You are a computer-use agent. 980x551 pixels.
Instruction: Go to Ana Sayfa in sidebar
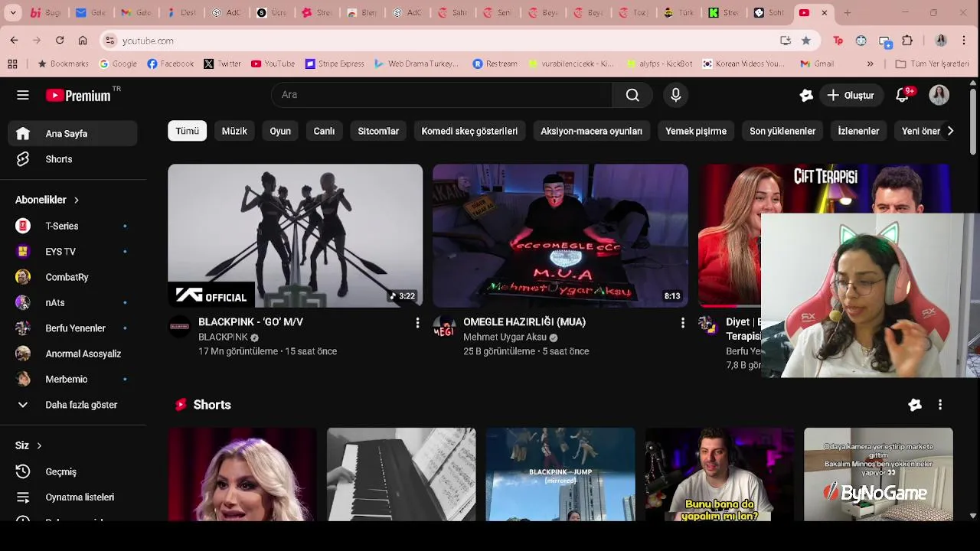73,133
